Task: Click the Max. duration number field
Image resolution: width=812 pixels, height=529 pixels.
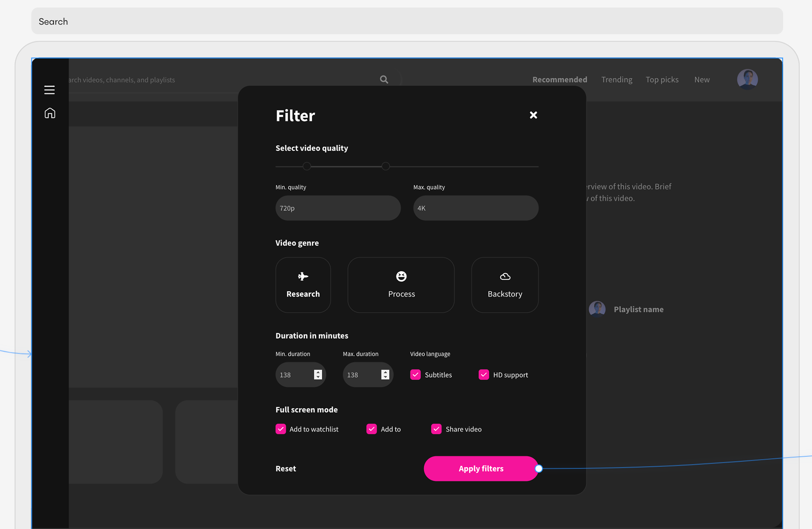Action: 368,375
